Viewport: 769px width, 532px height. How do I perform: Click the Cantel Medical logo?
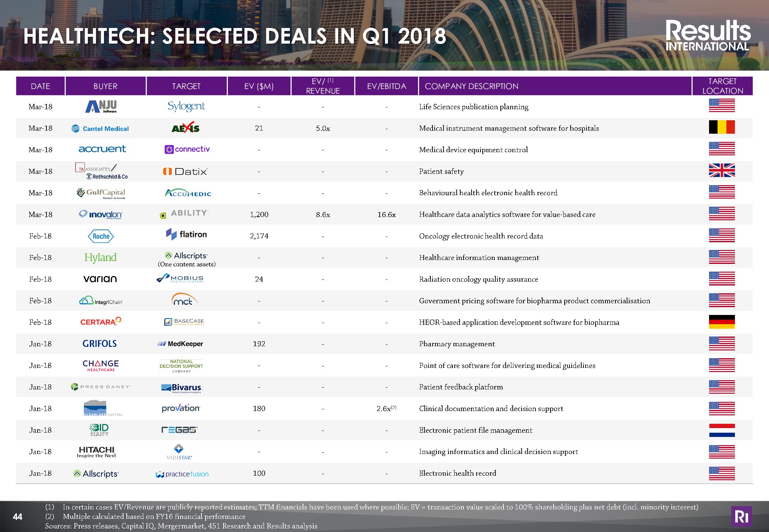pos(100,128)
